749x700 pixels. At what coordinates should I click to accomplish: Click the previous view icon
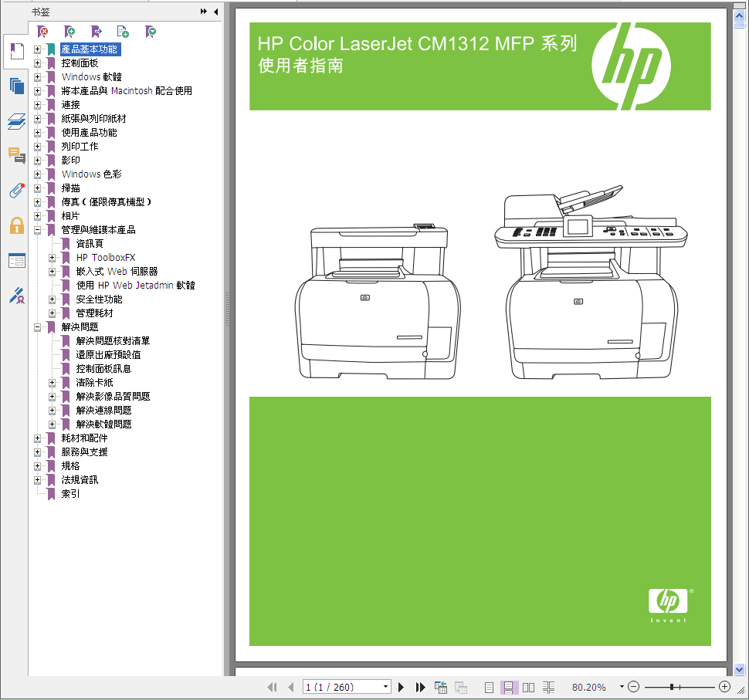[441, 687]
